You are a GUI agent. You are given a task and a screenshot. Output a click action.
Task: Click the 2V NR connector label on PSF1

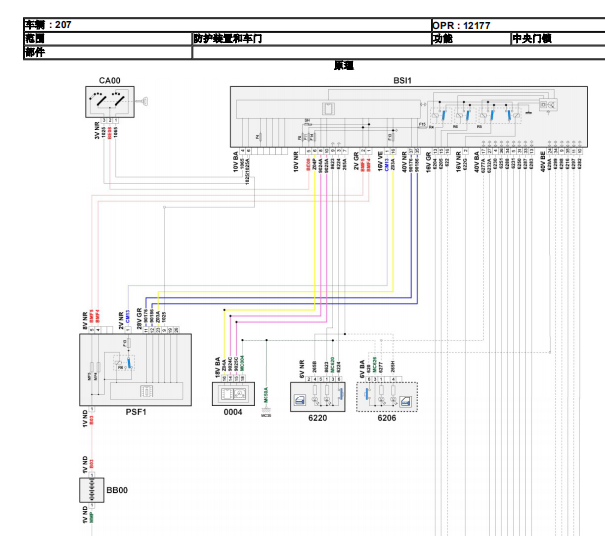pyautogui.click(x=122, y=320)
